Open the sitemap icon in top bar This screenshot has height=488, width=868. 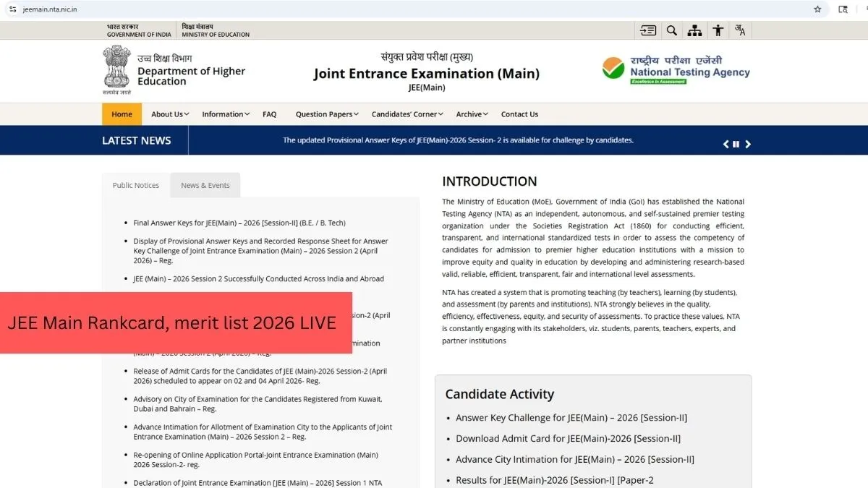[x=694, y=30]
